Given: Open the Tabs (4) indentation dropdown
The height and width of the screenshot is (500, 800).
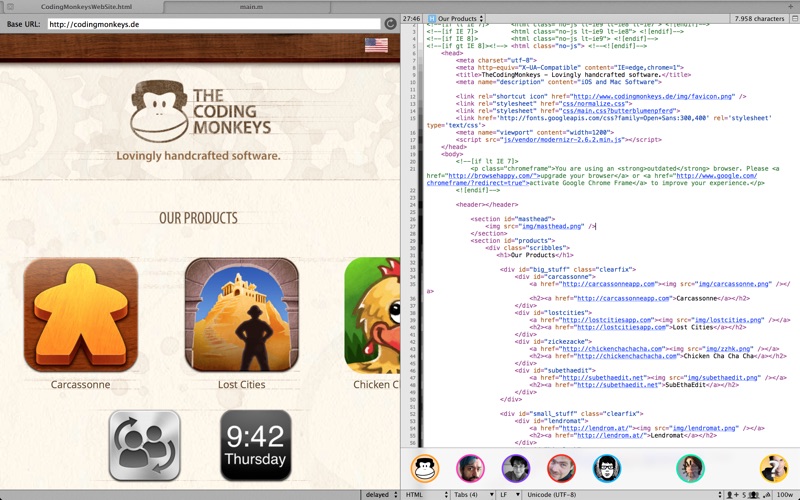Looking at the screenshot, I should pos(473,495).
